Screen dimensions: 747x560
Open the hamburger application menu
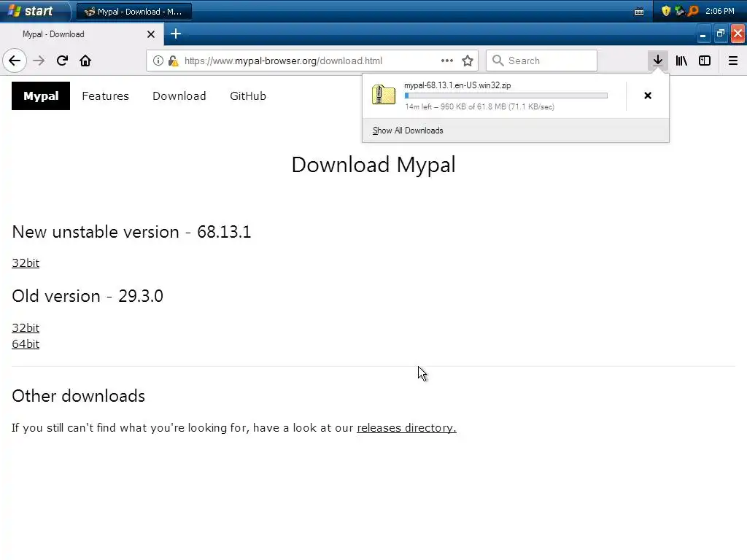pos(733,61)
